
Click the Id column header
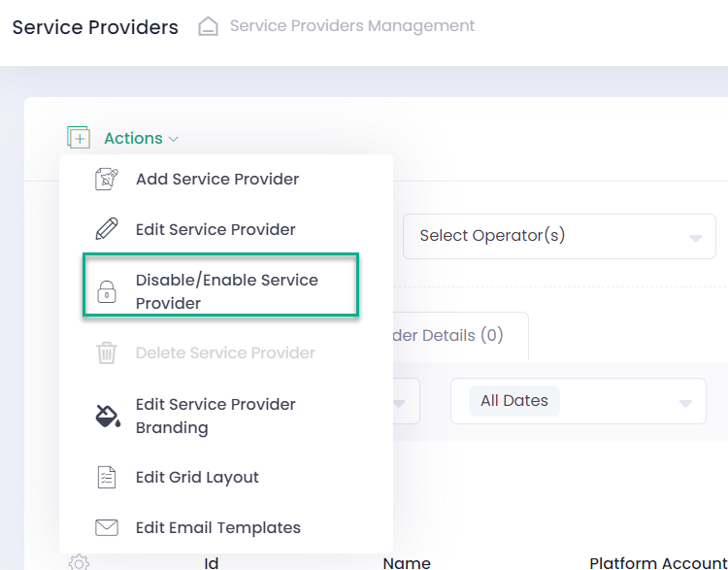coord(211,561)
